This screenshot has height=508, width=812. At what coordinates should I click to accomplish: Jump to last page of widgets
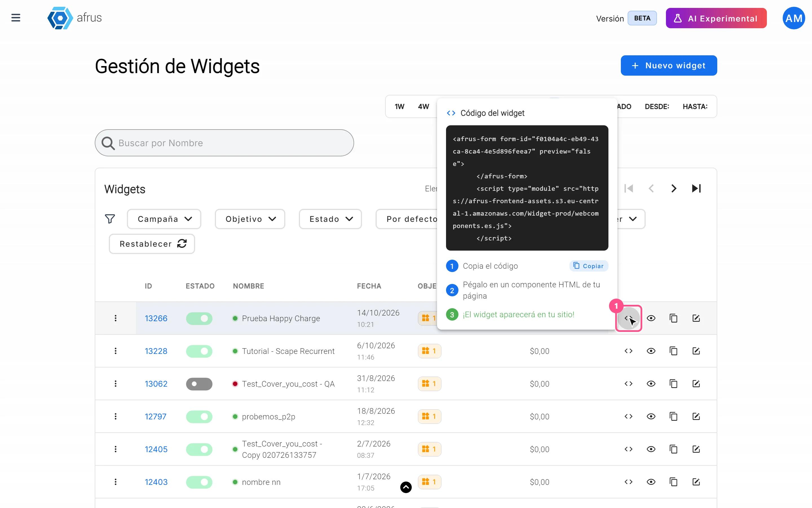pyautogui.click(x=696, y=189)
